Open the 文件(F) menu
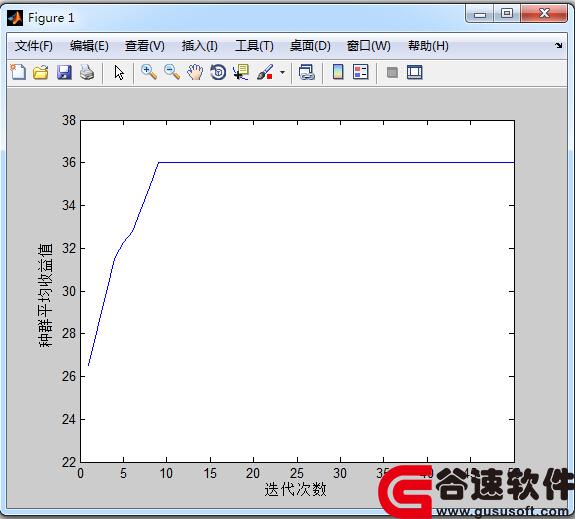Screen dimensions: 575x519 33,46
